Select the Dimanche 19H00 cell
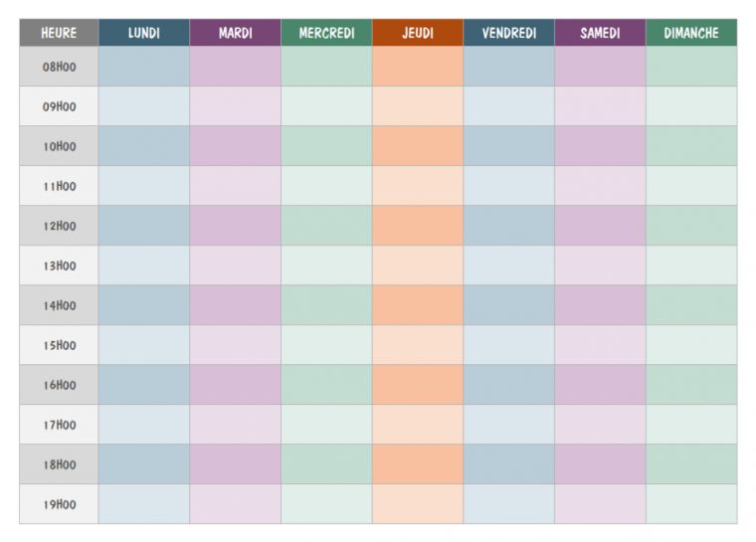 coord(691,504)
